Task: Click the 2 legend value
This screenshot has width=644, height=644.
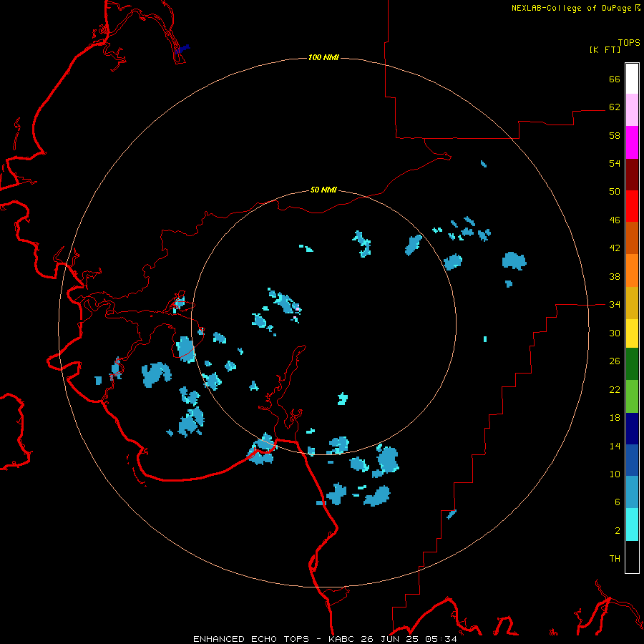Action: point(618,531)
